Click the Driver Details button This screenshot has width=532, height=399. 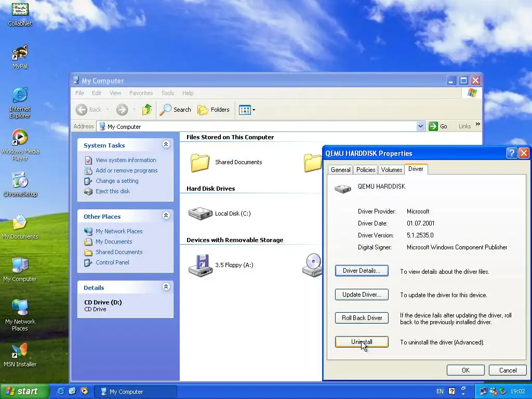click(x=362, y=271)
